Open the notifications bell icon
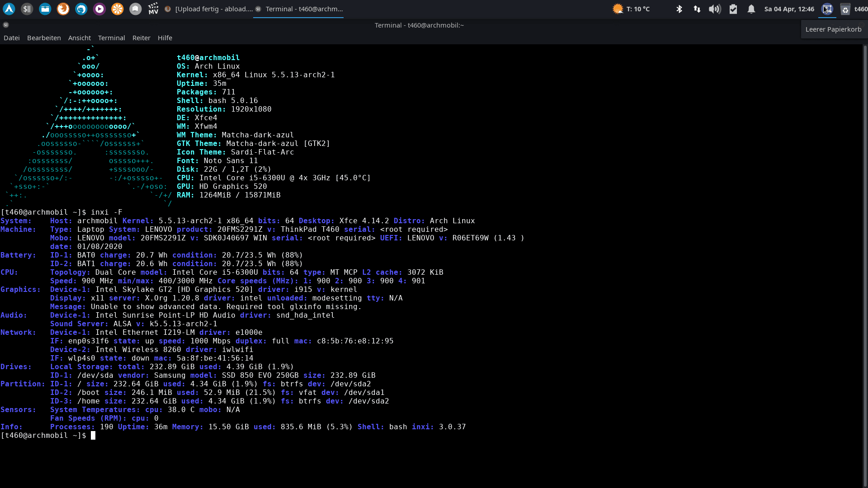This screenshot has height=488, width=868. pos(751,9)
